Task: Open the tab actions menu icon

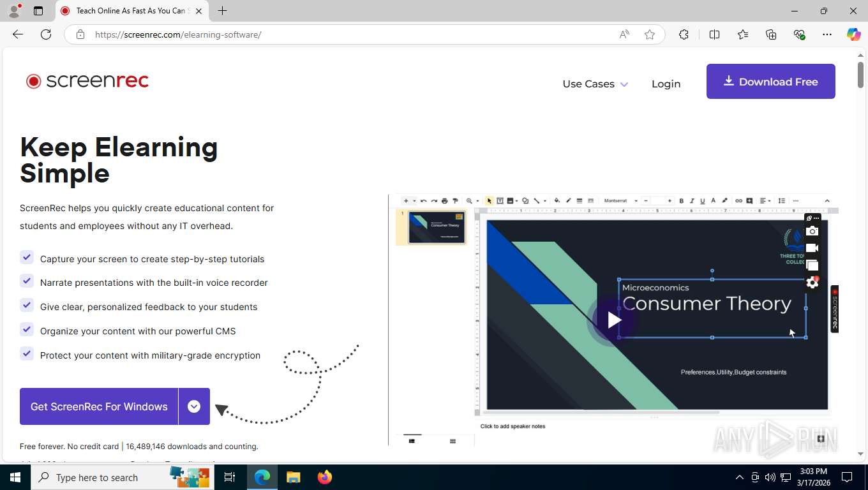Action: pos(38,11)
